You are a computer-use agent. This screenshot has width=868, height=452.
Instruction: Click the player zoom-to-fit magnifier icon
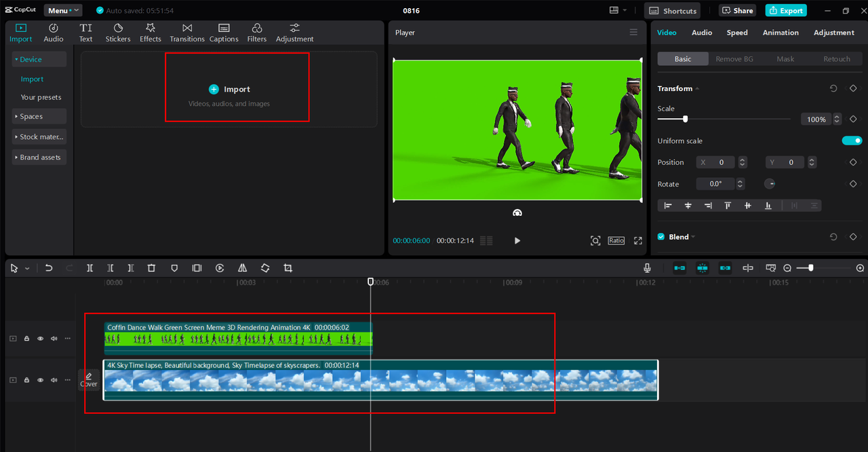coord(595,240)
